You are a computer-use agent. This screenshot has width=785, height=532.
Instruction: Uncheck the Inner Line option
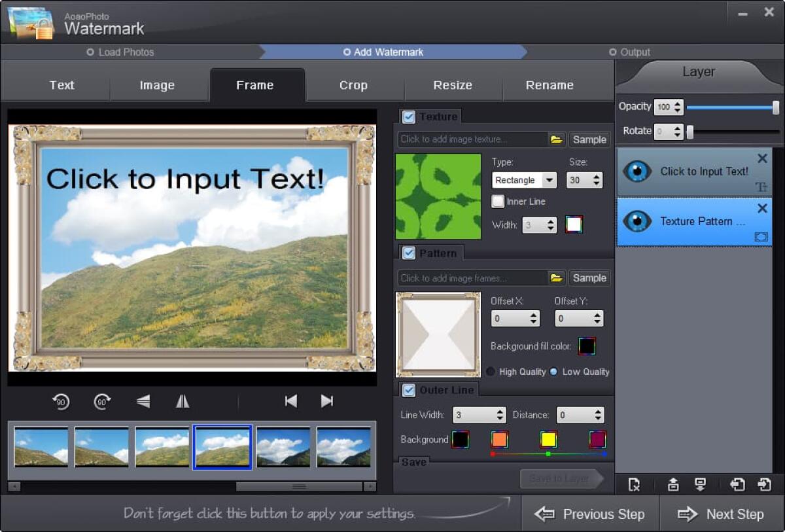498,202
